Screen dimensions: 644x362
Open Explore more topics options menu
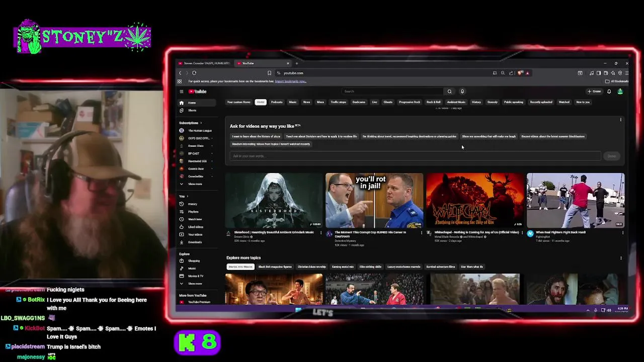point(621,258)
